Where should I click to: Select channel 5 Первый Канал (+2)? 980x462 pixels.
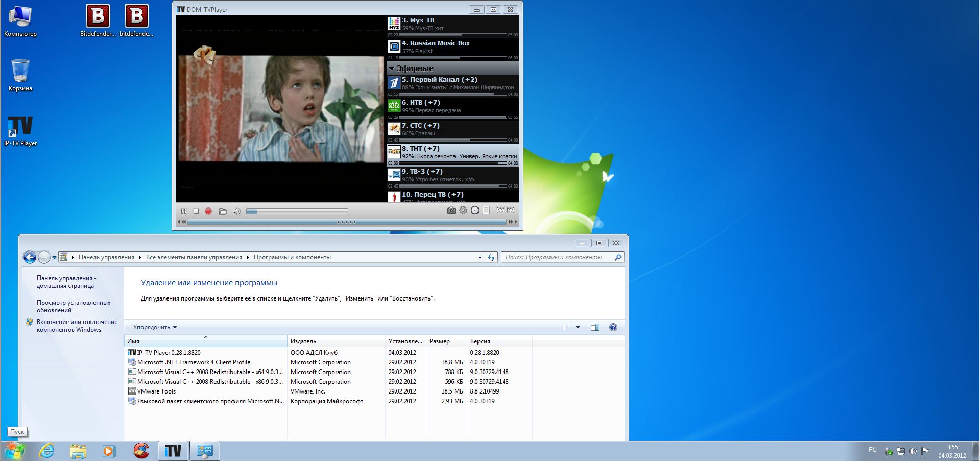tap(453, 86)
